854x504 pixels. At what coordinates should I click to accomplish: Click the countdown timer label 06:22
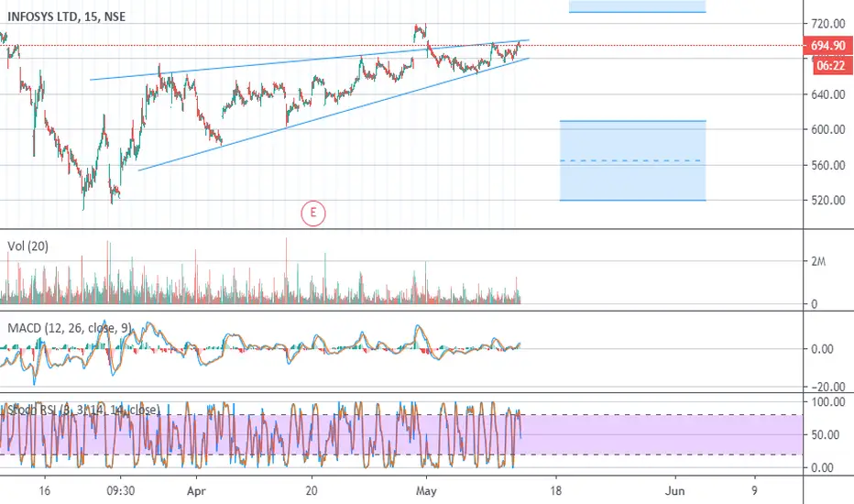832,66
